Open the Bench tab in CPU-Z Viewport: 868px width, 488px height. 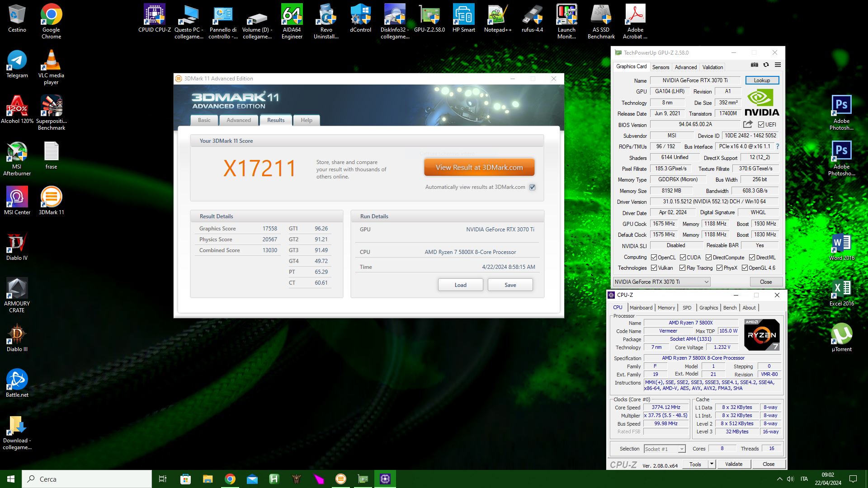[730, 308]
